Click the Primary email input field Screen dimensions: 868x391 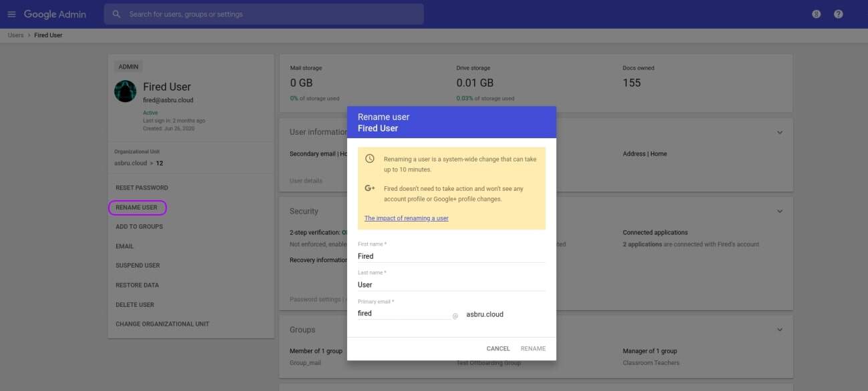(401, 312)
